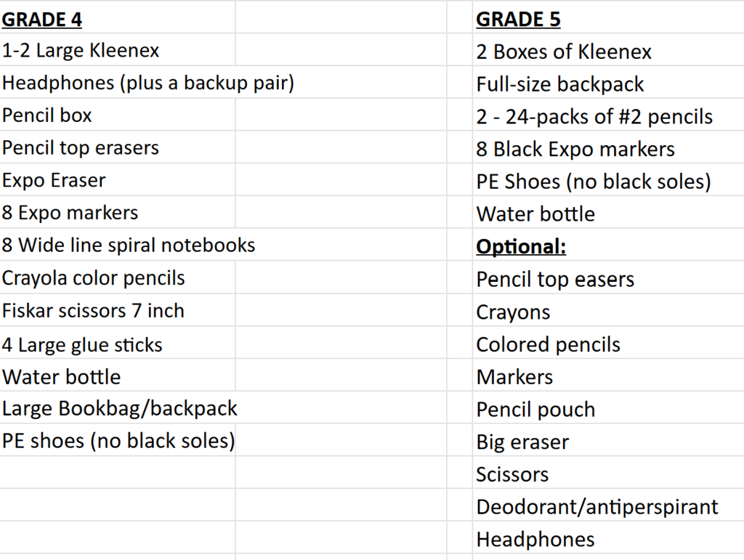The image size is (744, 560).
Task: Click the Fiskar scissors 7 inch cell
Action: point(117,310)
